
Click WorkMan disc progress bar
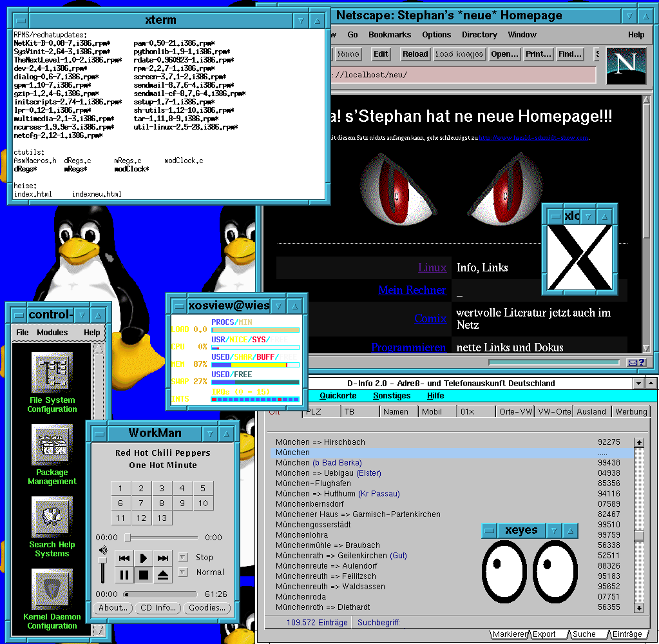click(160, 594)
